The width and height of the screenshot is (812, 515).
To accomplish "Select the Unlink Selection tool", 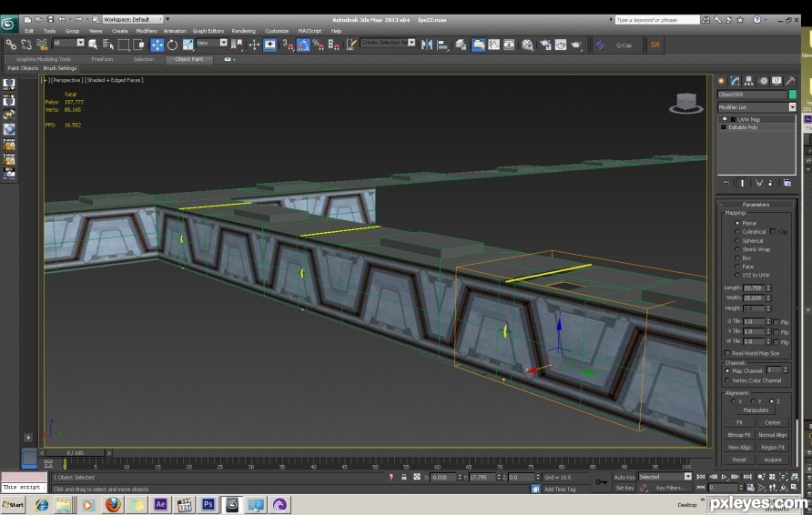I will [26, 45].
